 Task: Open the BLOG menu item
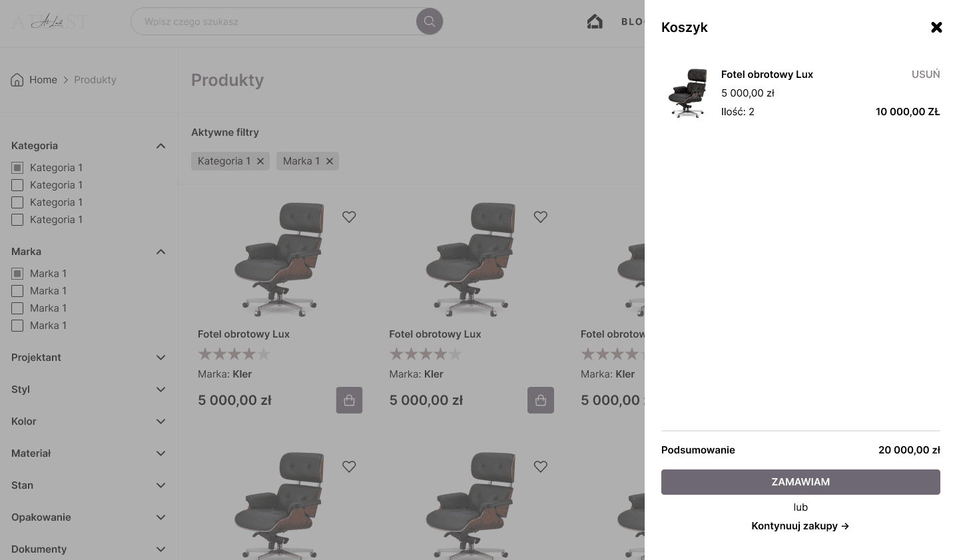click(x=631, y=21)
